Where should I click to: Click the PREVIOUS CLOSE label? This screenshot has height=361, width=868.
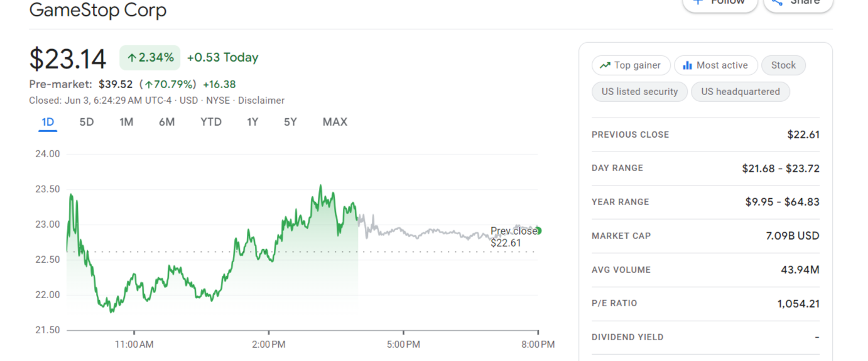[630, 135]
